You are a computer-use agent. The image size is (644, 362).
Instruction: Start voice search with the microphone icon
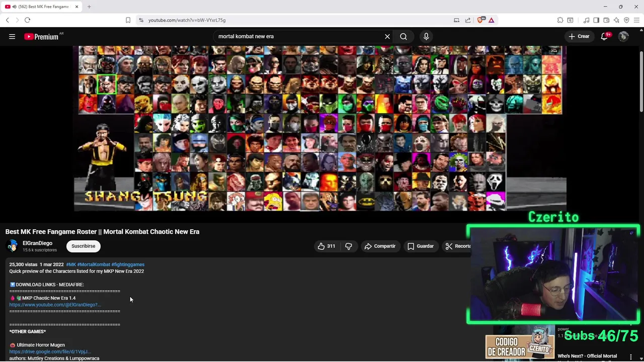click(x=426, y=36)
